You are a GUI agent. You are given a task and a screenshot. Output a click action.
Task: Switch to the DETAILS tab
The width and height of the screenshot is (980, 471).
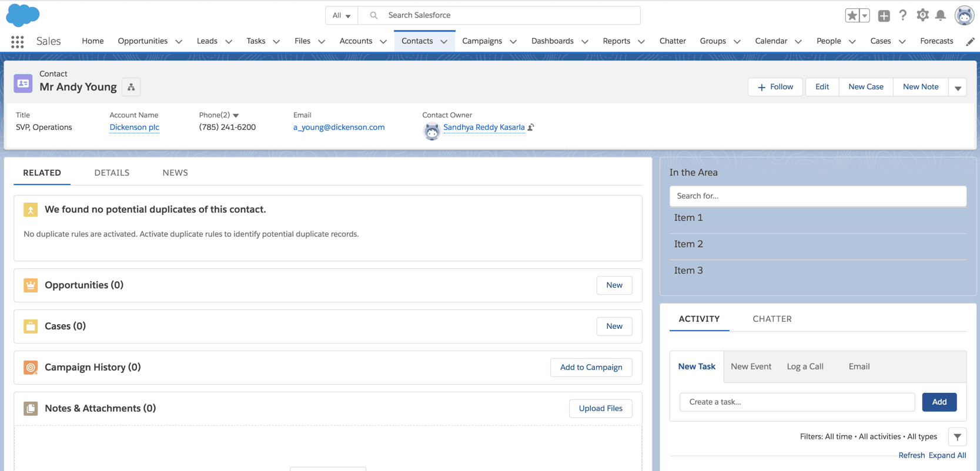click(x=112, y=173)
